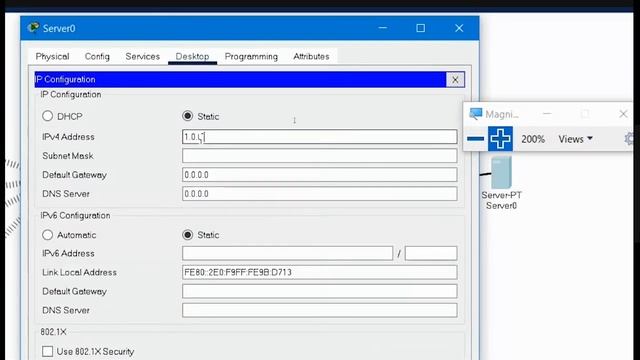Open the Physical tab
Screen dimensions: 640x360
click(52, 56)
